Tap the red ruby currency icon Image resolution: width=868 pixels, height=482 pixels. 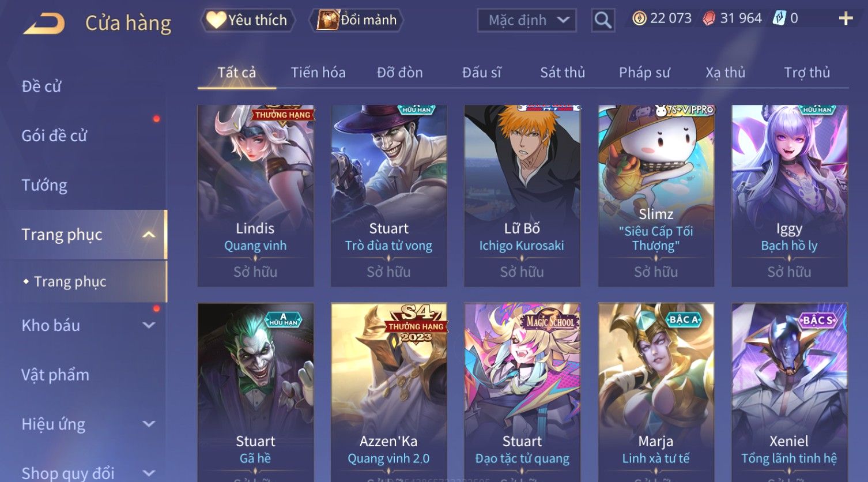[709, 18]
